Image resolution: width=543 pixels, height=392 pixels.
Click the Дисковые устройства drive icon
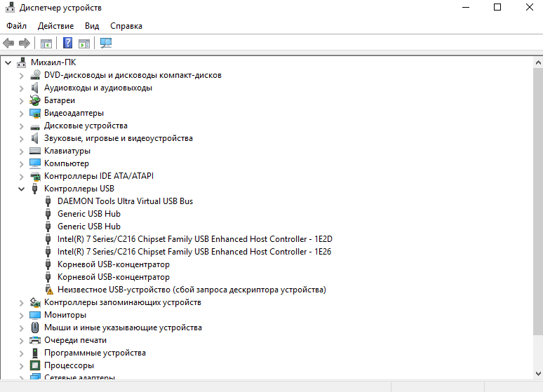[35, 126]
